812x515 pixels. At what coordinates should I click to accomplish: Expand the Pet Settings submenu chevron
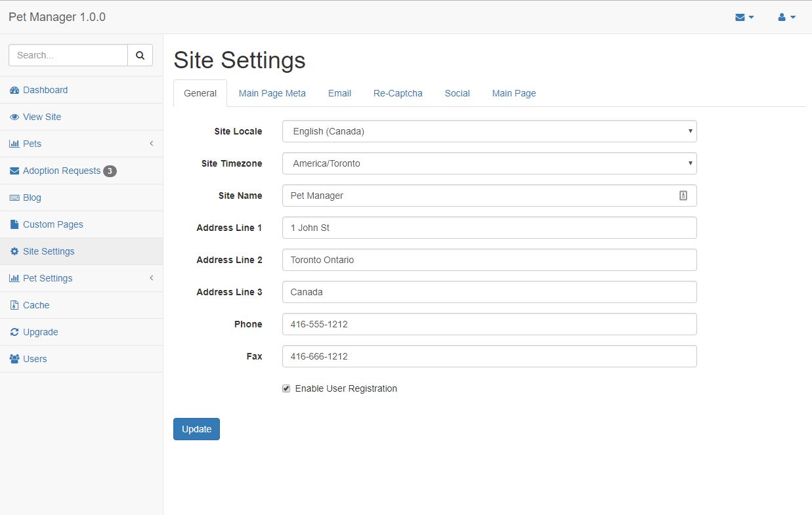tap(151, 278)
